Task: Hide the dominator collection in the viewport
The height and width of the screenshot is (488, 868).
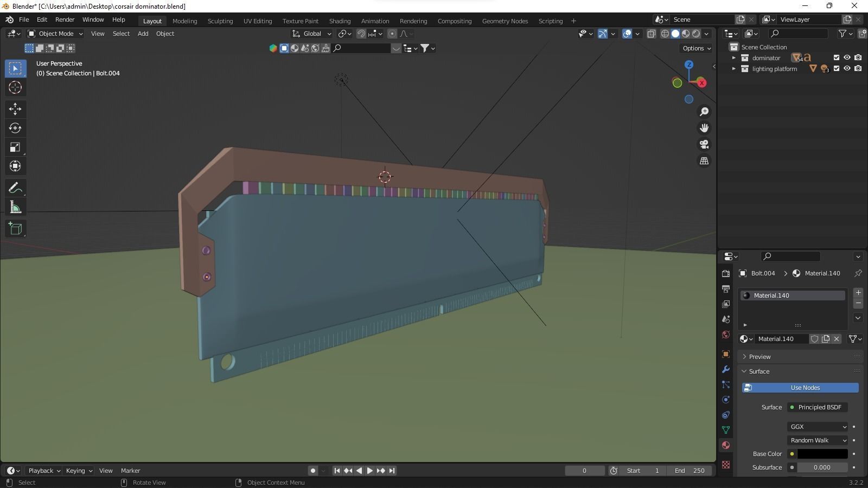Action: 847,57
